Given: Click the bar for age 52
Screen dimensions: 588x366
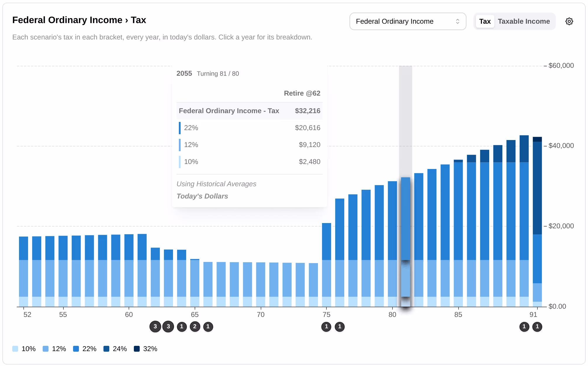Looking at the screenshot, I should pyautogui.click(x=24, y=272).
